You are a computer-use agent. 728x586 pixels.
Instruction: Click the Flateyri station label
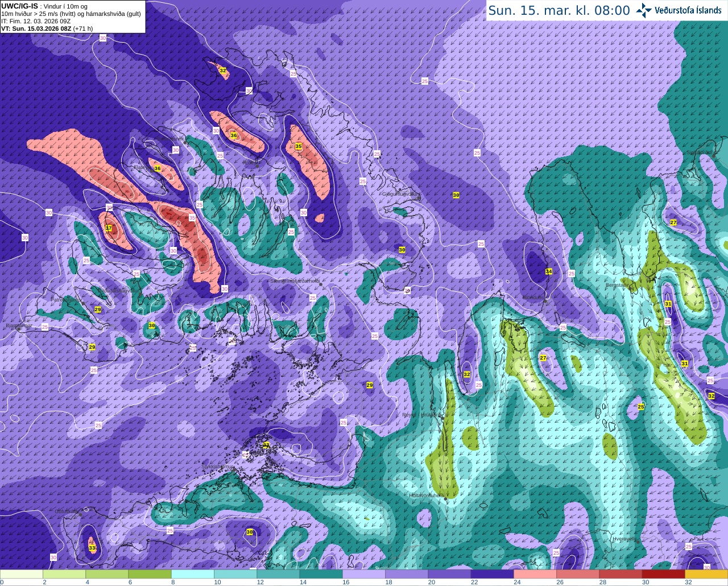140,167
